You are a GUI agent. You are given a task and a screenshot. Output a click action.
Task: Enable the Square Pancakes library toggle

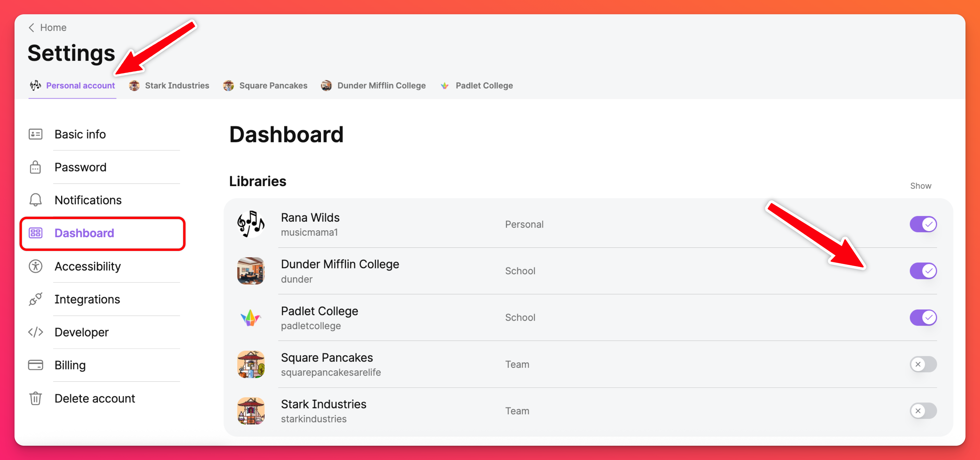pos(922,364)
